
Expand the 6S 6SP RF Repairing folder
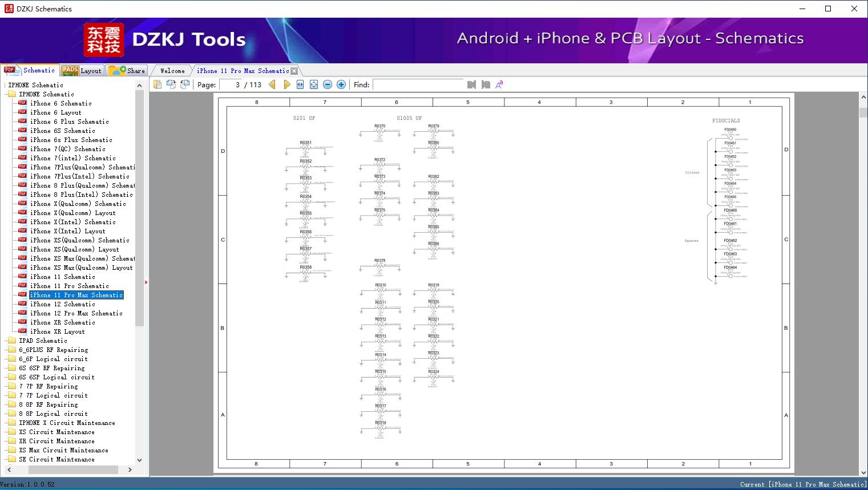tap(52, 368)
